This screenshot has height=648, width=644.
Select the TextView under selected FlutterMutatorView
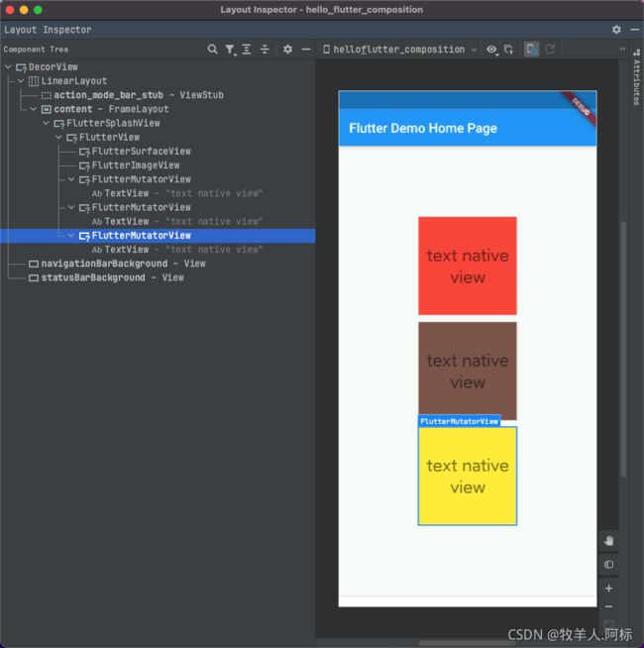(x=158, y=250)
